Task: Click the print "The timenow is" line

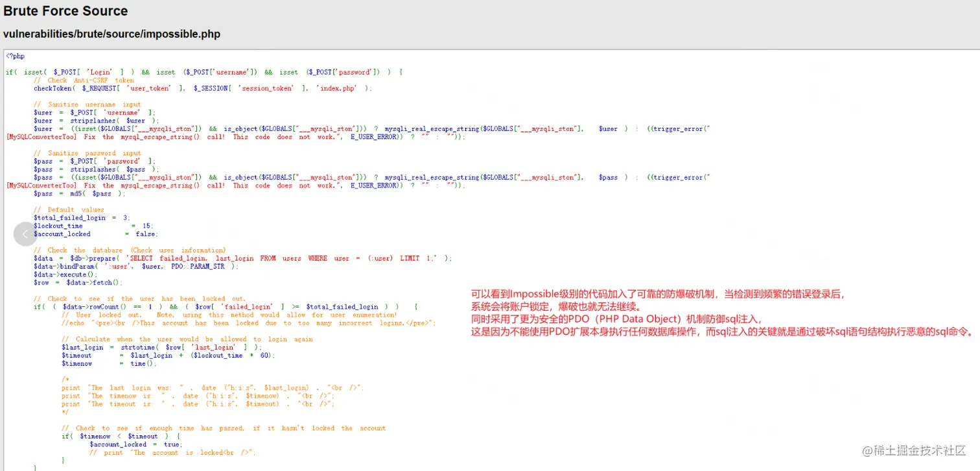Action: (198, 396)
